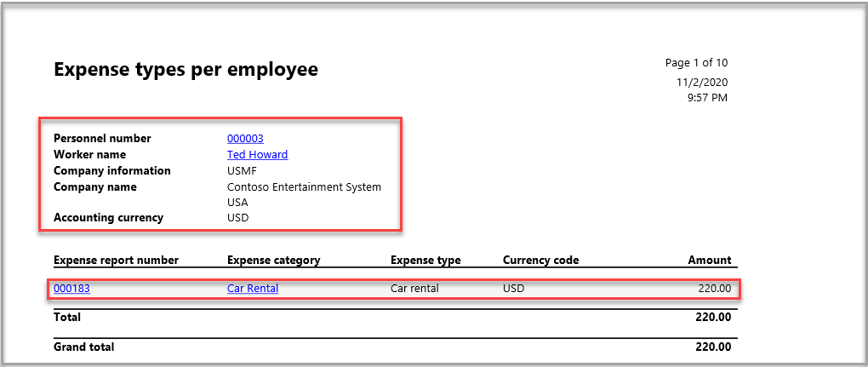This screenshot has width=868, height=367.
Task: Click the 'Worker name' label
Action: (x=89, y=154)
